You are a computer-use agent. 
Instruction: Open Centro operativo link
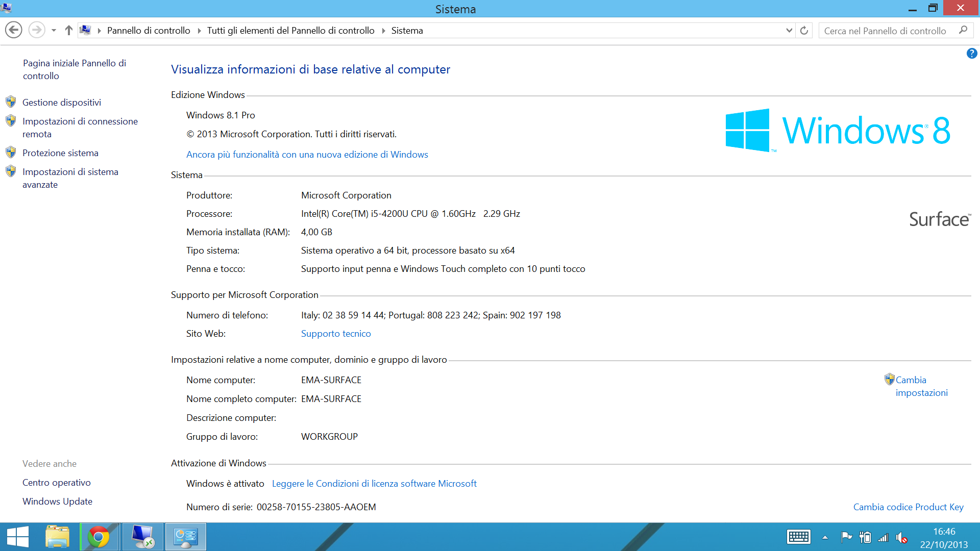(x=57, y=483)
